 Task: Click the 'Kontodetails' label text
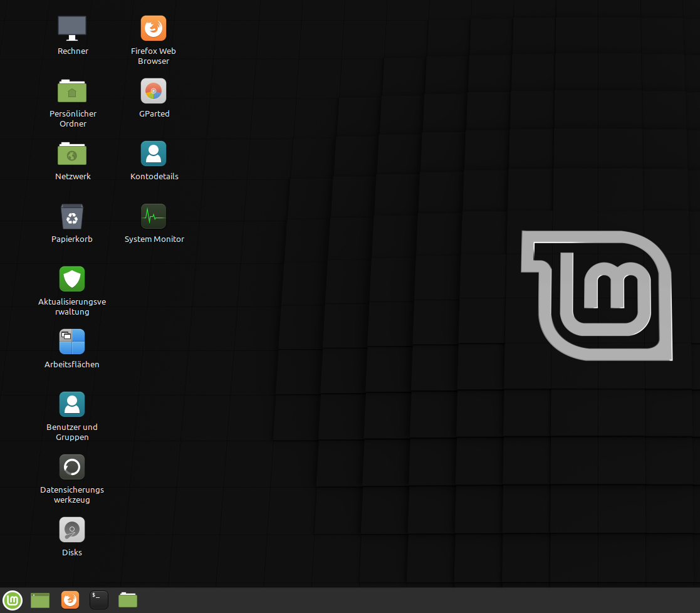pos(154,176)
